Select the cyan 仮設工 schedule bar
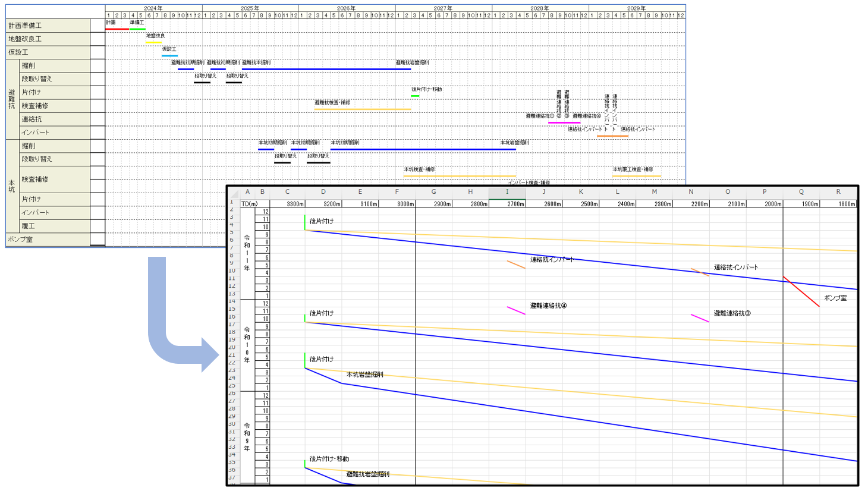868x494 pixels. [x=169, y=55]
